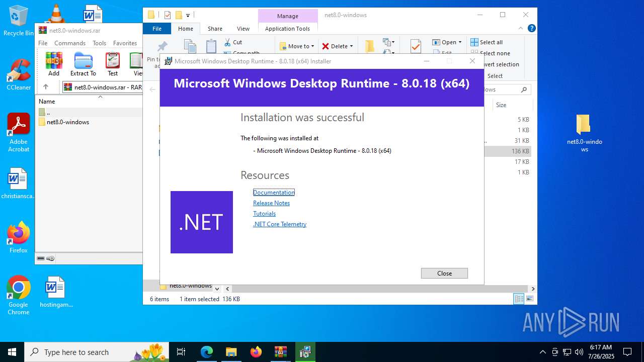Image resolution: width=644 pixels, height=362 pixels.
Task: Open Recycle Bin desktop icon
Action: pos(18,21)
